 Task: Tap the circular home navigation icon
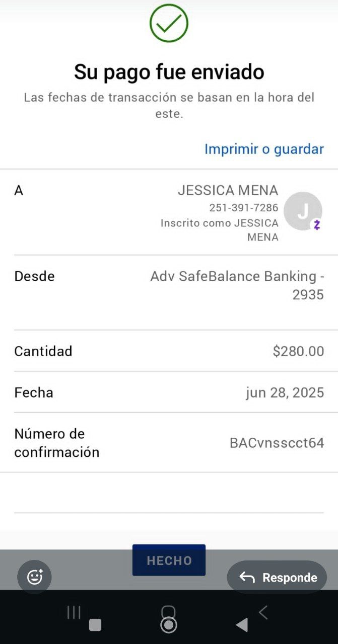168,624
